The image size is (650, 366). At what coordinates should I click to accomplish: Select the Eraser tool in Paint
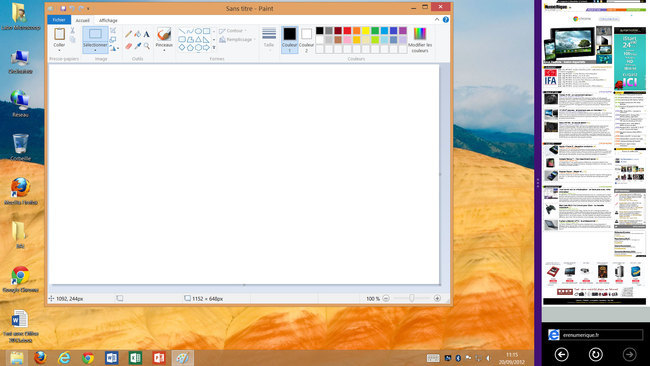click(x=129, y=46)
